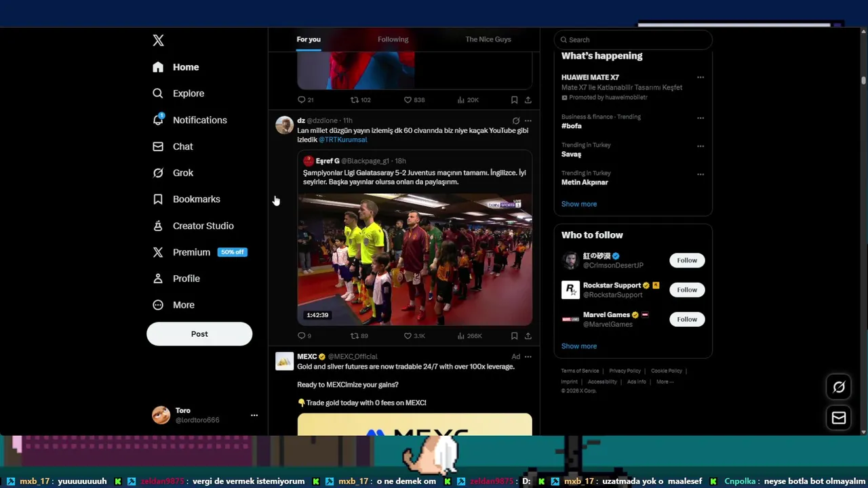Bookmark the top post with 20K views
Viewport: 868px width, 488px height.
[x=514, y=100]
